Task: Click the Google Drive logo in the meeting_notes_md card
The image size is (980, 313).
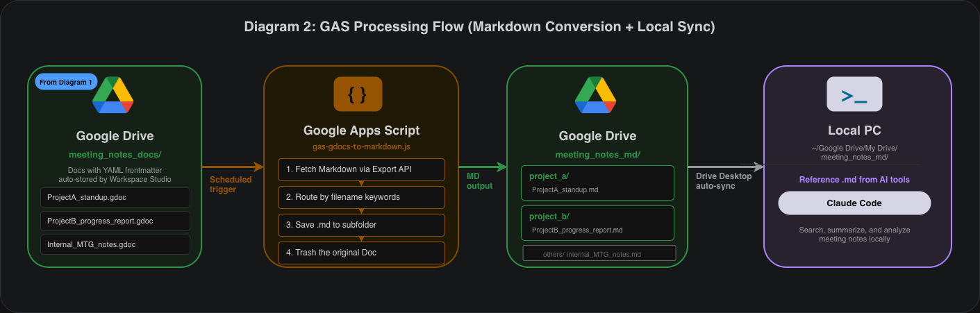Action: click(596, 96)
